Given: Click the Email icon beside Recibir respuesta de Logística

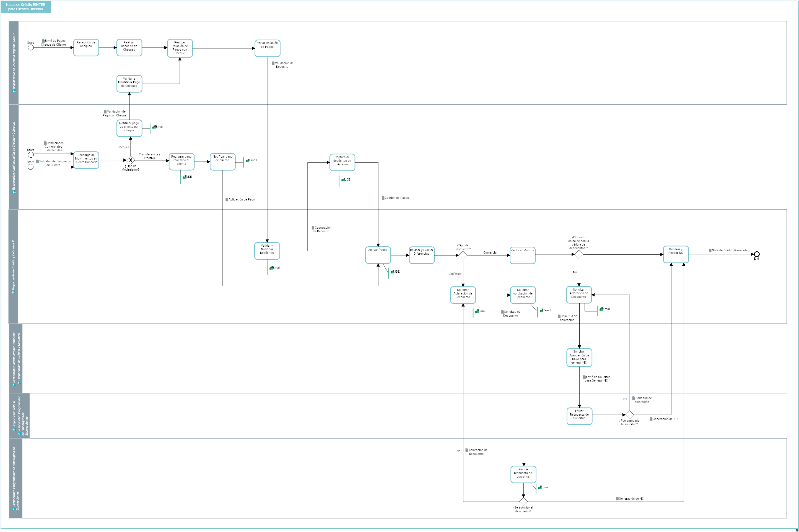Looking at the screenshot, I should 540,487.
